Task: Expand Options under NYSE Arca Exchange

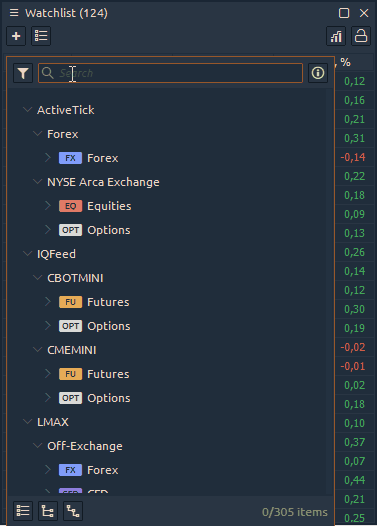Action: [x=48, y=230]
